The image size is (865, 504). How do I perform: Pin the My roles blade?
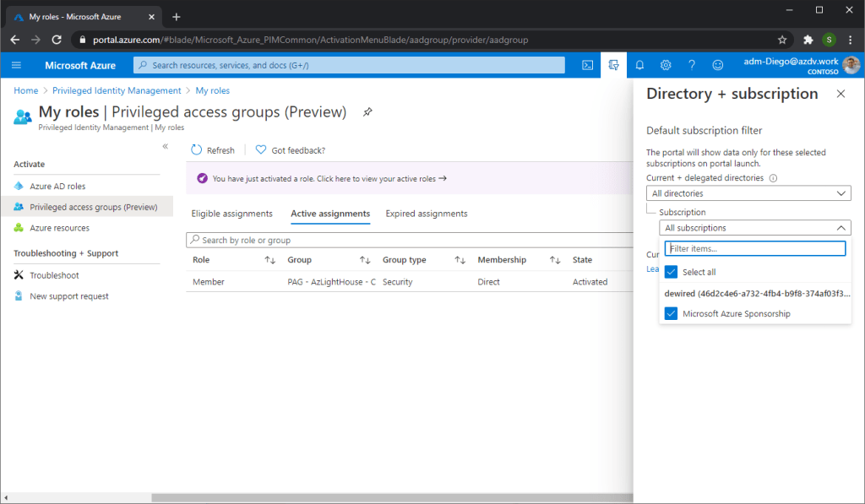pyautogui.click(x=367, y=112)
